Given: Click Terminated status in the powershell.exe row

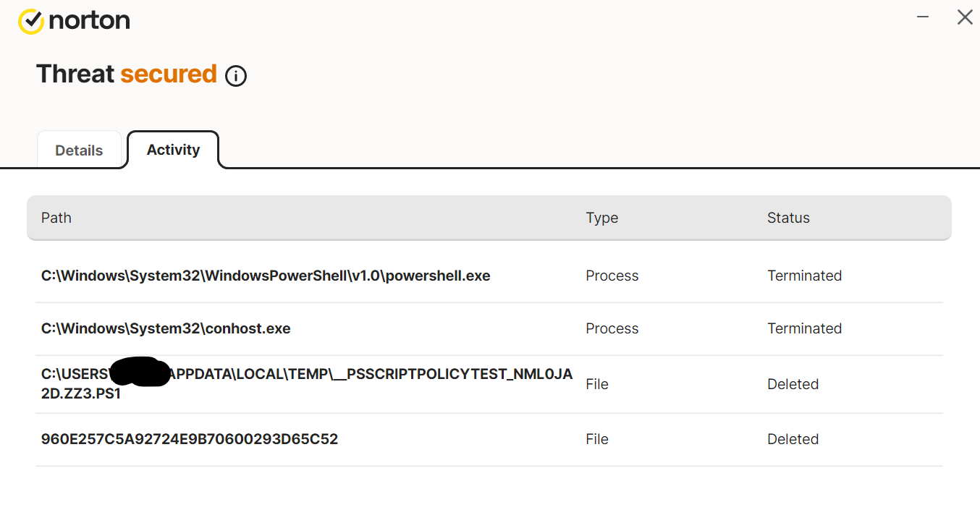Looking at the screenshot, I should [804, 276].
